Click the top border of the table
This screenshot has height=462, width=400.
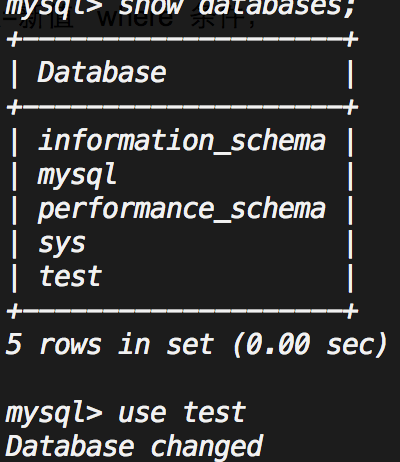click(182, 39)
